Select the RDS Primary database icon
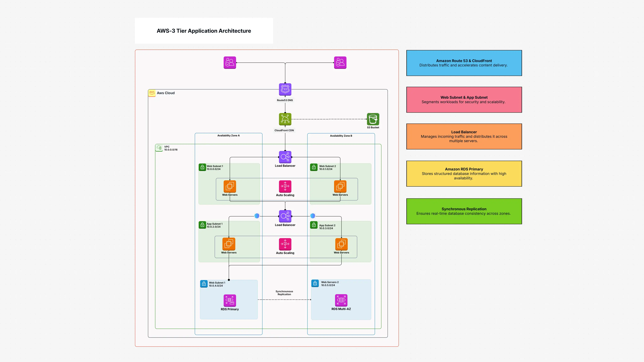The height and width of the screenshot is (362, 644). [230, 300]
